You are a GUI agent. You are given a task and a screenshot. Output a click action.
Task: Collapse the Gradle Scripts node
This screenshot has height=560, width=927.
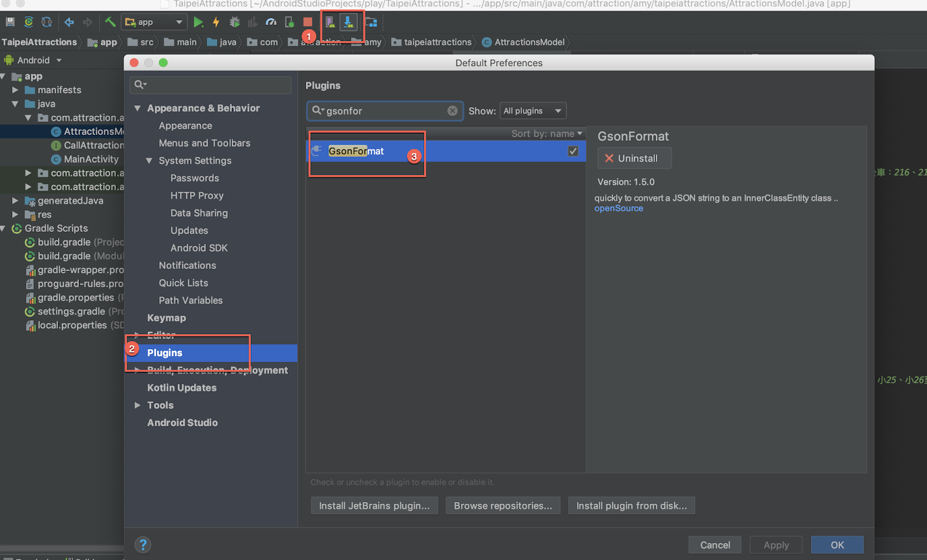(x=3, y=229)
